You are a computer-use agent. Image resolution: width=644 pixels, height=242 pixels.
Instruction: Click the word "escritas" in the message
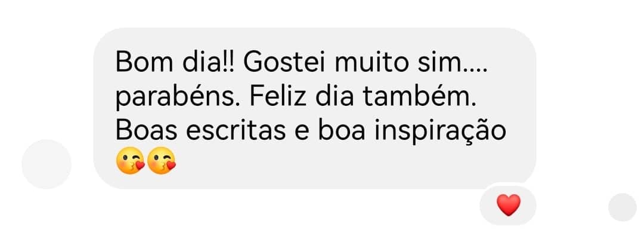point(236,131)
